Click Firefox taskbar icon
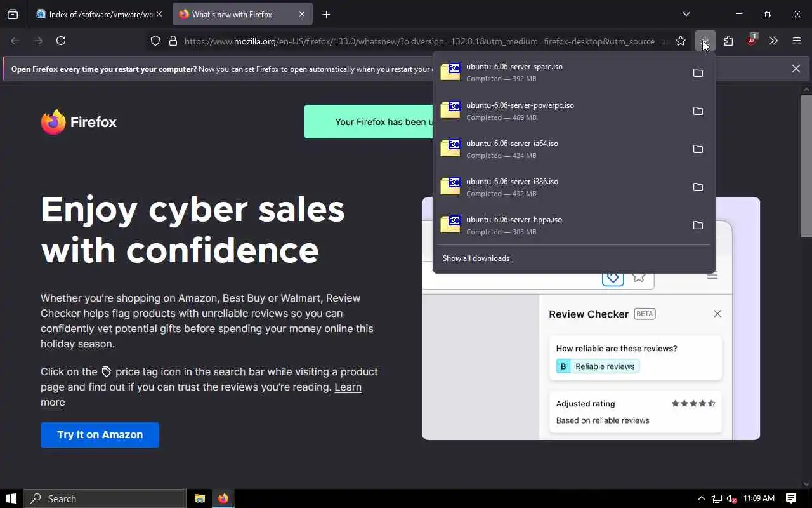The width and height of the screenshot is (812, 508). click(223, 498)
